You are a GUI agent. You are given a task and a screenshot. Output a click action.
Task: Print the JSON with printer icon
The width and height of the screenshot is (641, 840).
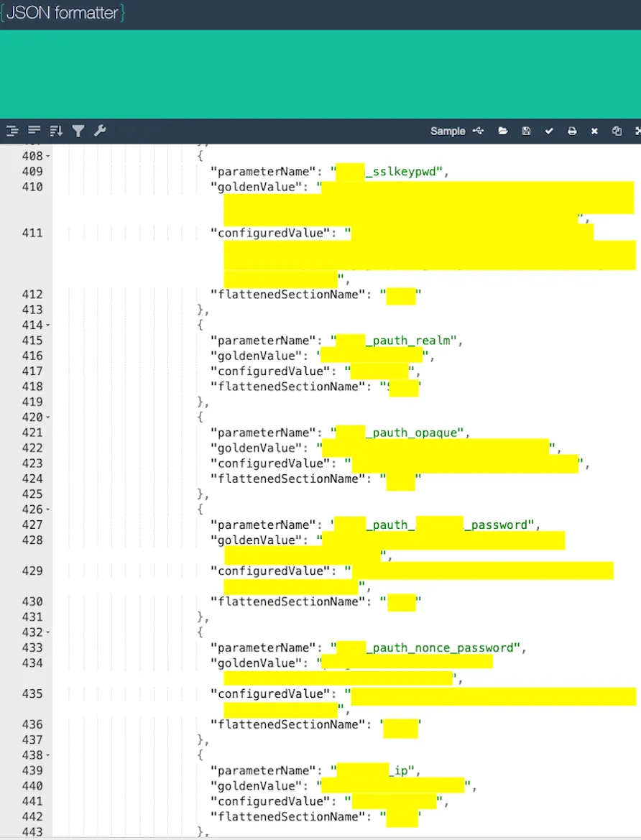[572, 131]
